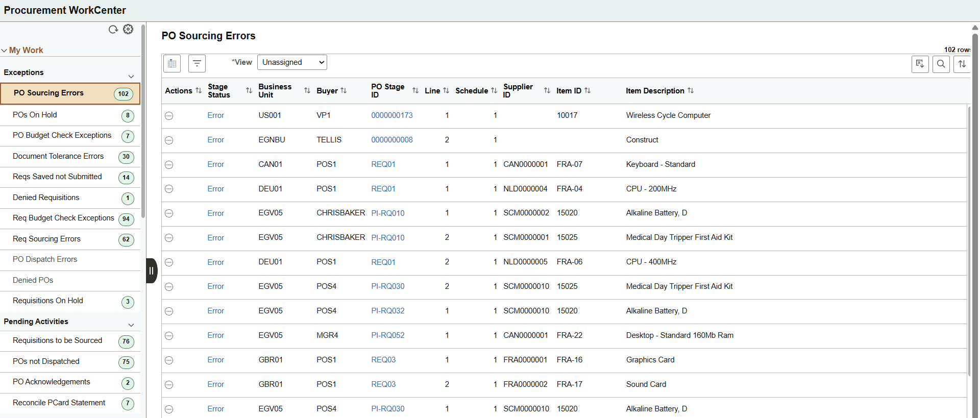Viewport: 980px width, 418px height.
Task: Open Denied Requisitions
Action: point(70,198)
